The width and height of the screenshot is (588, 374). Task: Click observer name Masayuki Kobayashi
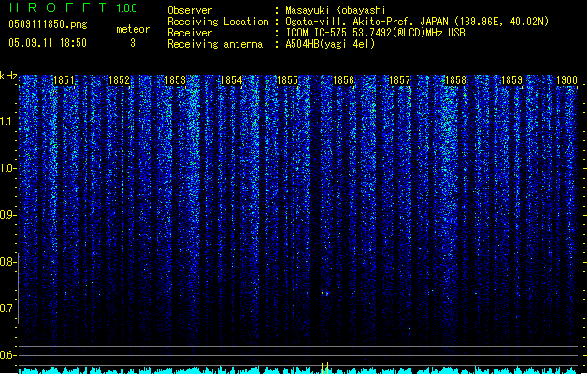pos(336,10)
